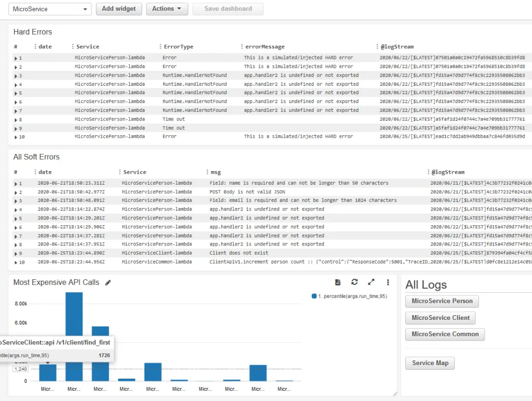Viewport: 532px width, 401px height.
Task: Expand row 10 in All Soft Errors table
Action: tap(16, 262)
